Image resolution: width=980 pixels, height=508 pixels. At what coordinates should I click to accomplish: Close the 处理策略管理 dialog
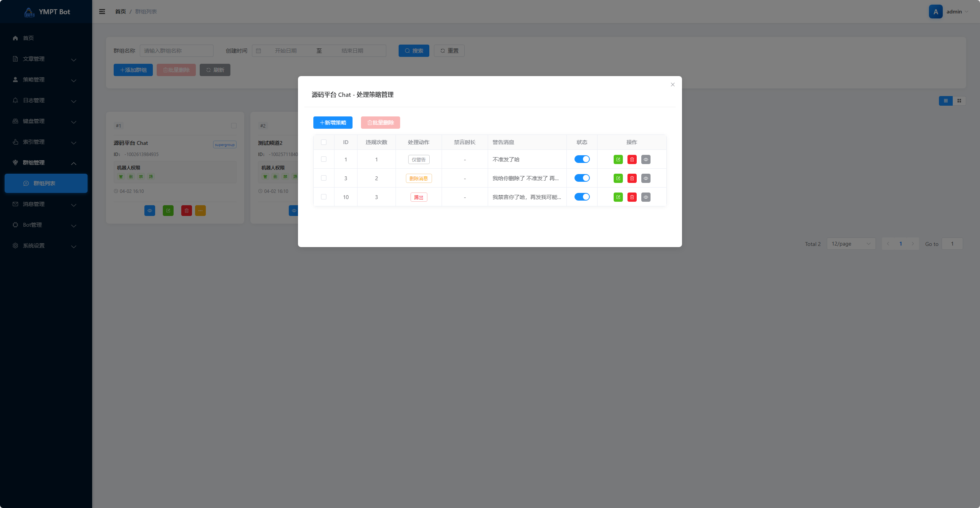[672, 85]
